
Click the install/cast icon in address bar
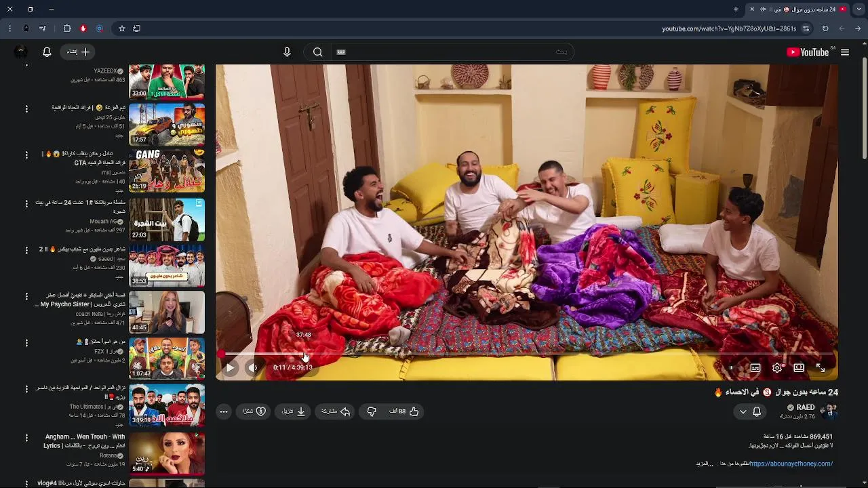pos(136,28)
